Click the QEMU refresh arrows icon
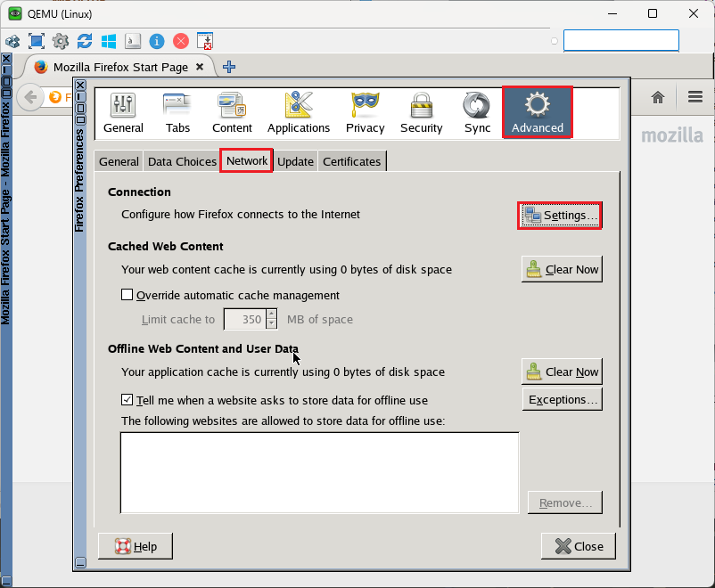The image size is (715, 588). point(85,41)
